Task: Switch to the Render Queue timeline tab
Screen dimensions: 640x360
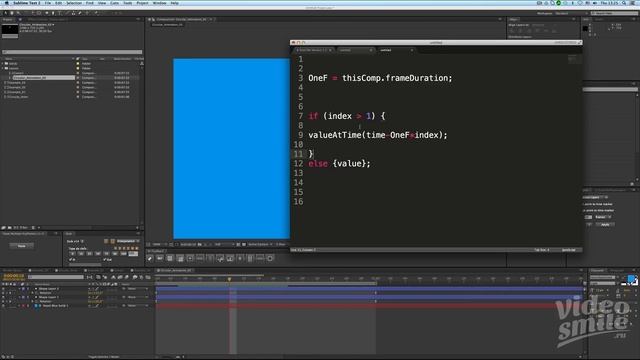Action: click(13, 271)
